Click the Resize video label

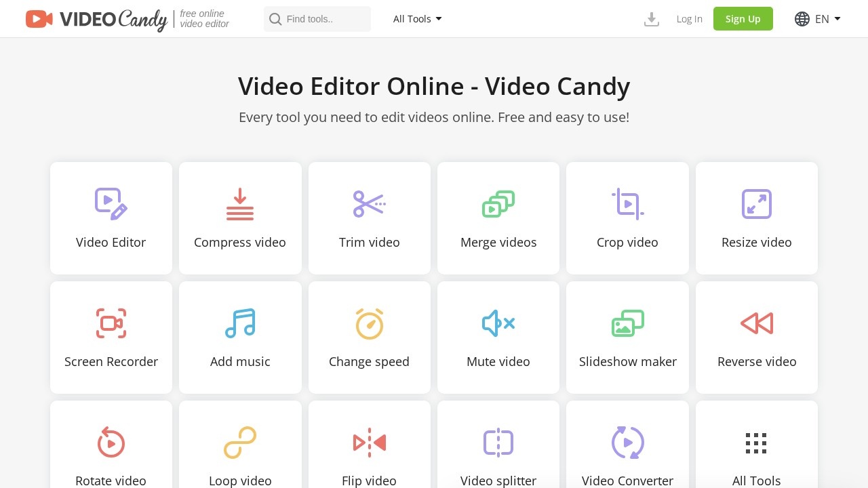757,242
